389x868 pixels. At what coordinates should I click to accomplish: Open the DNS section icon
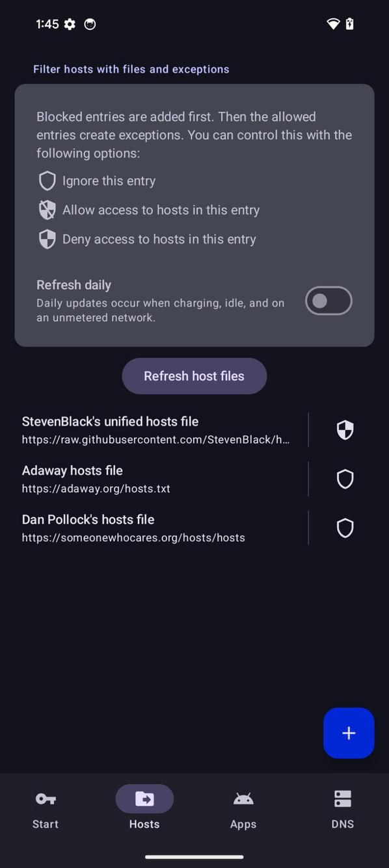point(342,798)
